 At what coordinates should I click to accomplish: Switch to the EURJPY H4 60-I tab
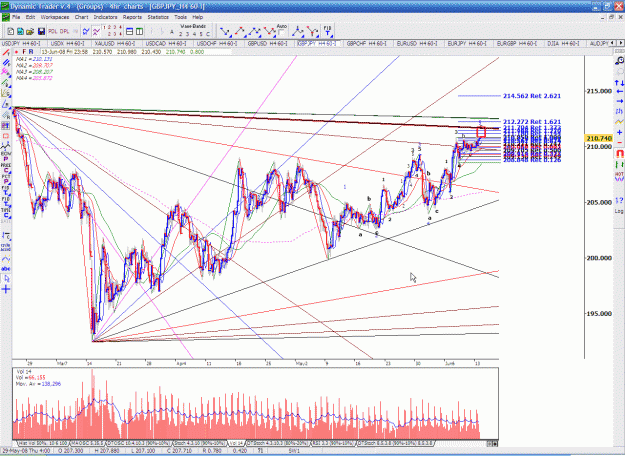467,43
